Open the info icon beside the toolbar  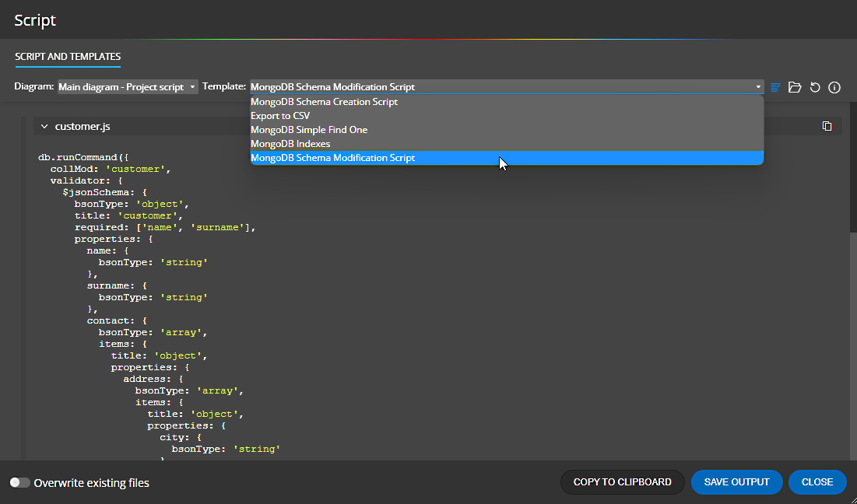(x=834, y=87)
